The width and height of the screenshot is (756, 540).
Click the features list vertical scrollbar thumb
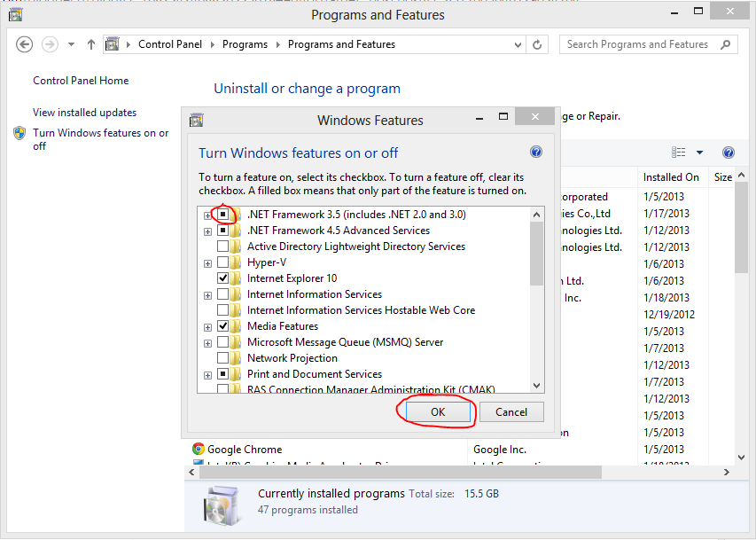point(536,254)
